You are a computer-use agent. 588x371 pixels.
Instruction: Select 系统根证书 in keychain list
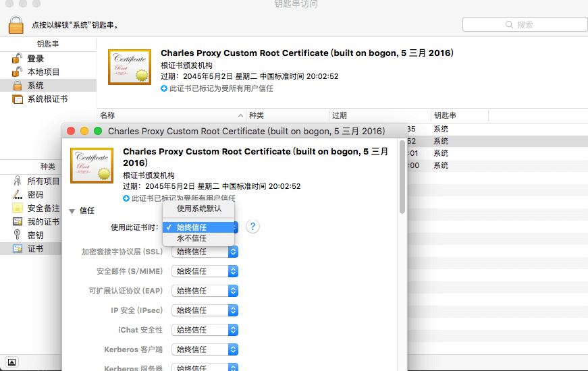point(48,99)
